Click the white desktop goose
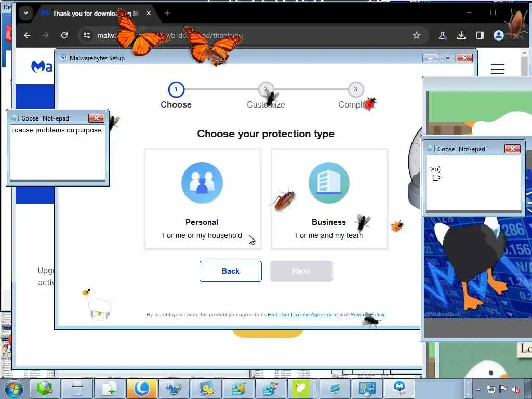Viewport: 532px width, 399px height. point(97,303)
